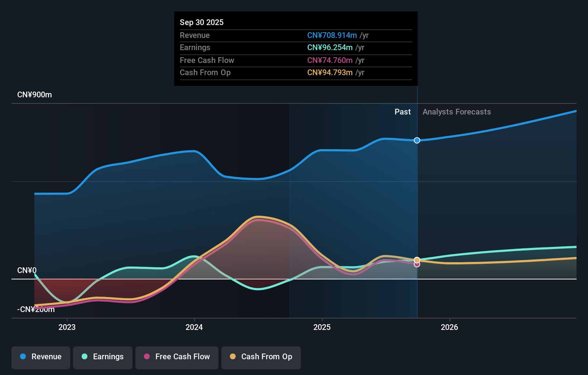Viewport: 588px width, 375px height.
Task: Click the Free Cash Flow value CN¥74.760m
Action: tap(330, 60)
